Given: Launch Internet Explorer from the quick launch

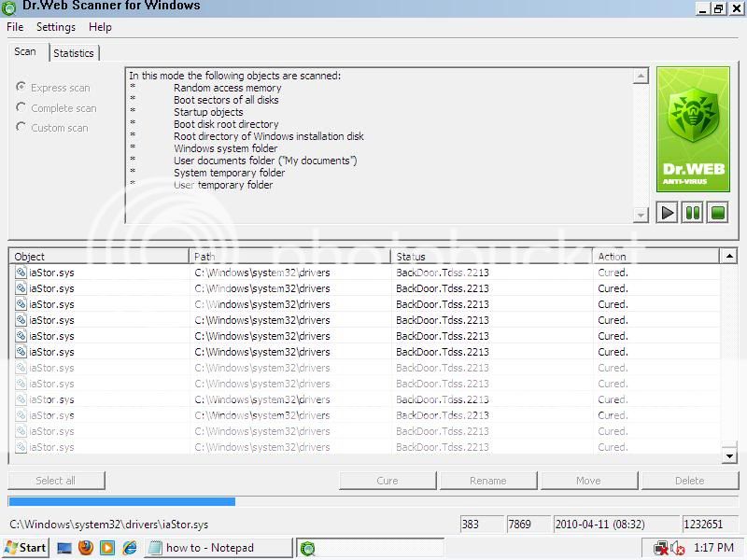Looking at the screenshot, I should click(130, 548).
